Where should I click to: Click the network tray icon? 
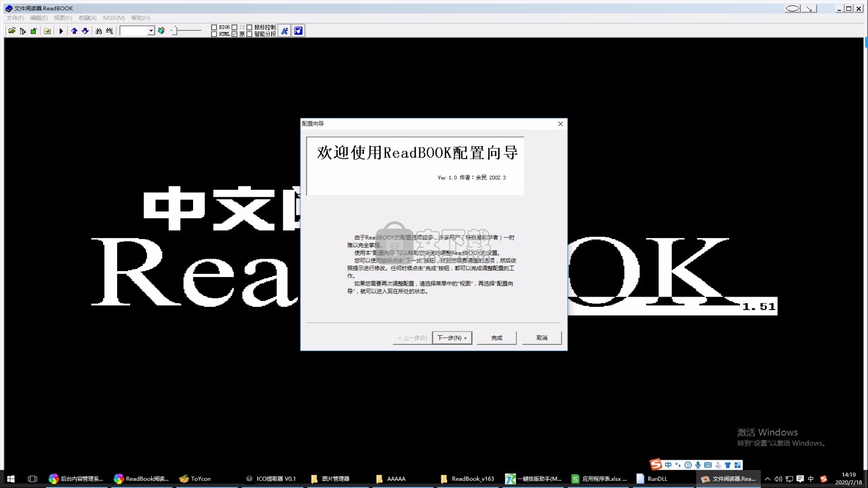pos(789,479)
